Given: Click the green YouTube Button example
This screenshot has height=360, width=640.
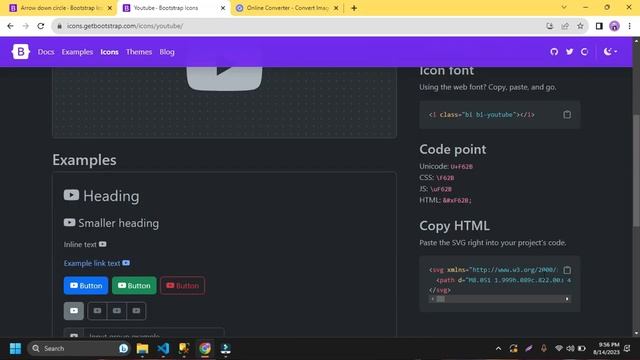Looking at the screenshot, I should tap(134, 286).
